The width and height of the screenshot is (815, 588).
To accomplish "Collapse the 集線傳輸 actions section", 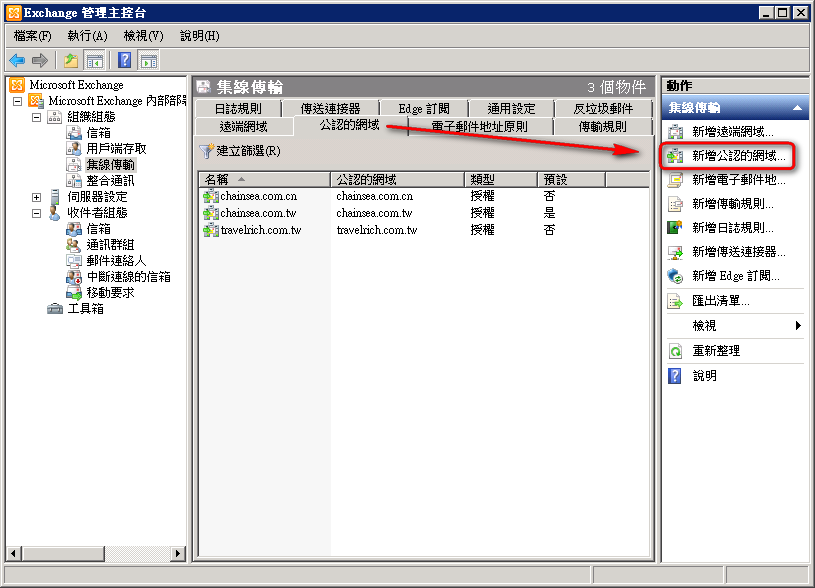I will point(797,108).
